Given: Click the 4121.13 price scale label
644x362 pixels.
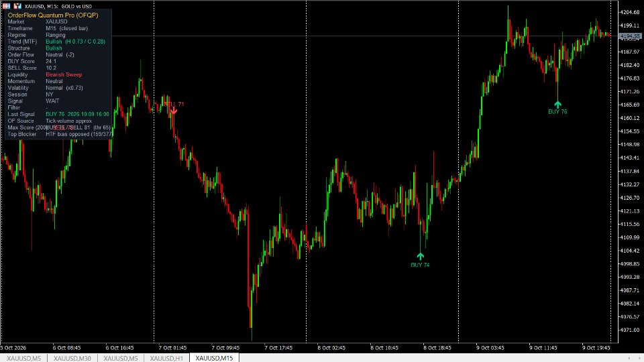Looking at the screenshot, I should [630, 211].
